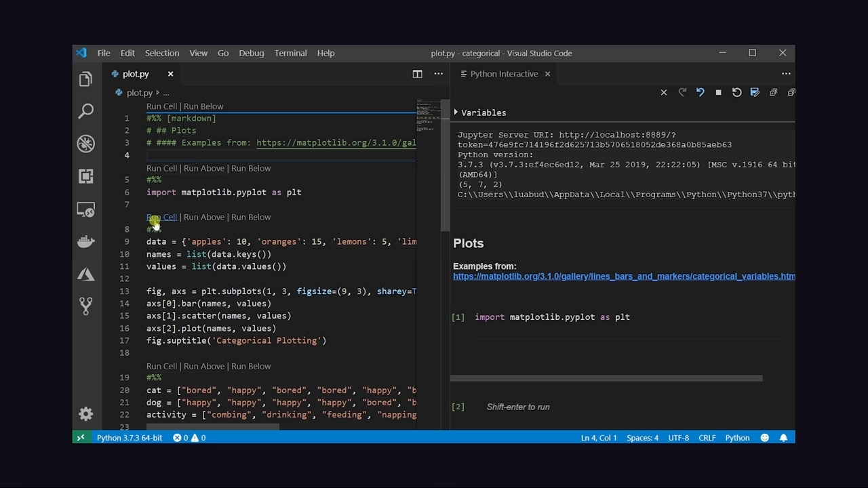
Task: Open the Explorer view in activity bar
Action: pos(85,79)
